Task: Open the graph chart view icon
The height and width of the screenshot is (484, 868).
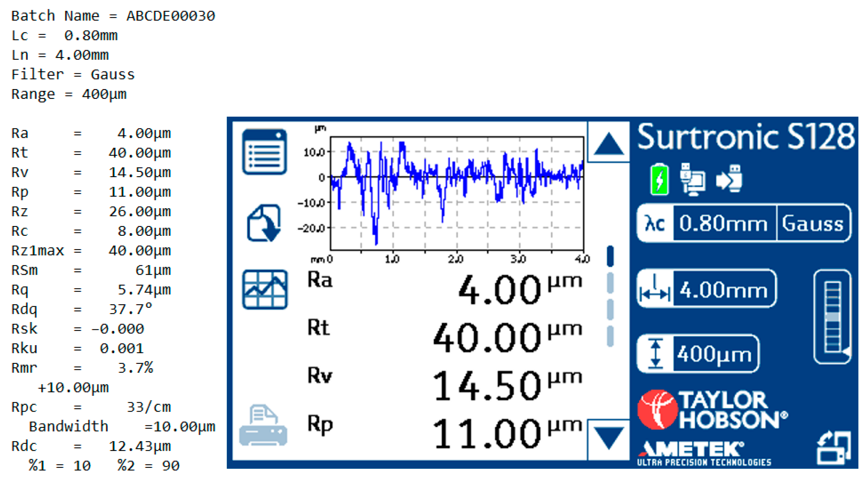Action: point(265,289)
